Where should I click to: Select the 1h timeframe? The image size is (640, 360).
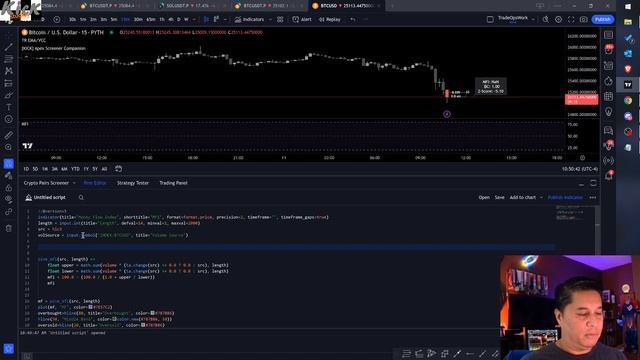click(x=162, y=19)
